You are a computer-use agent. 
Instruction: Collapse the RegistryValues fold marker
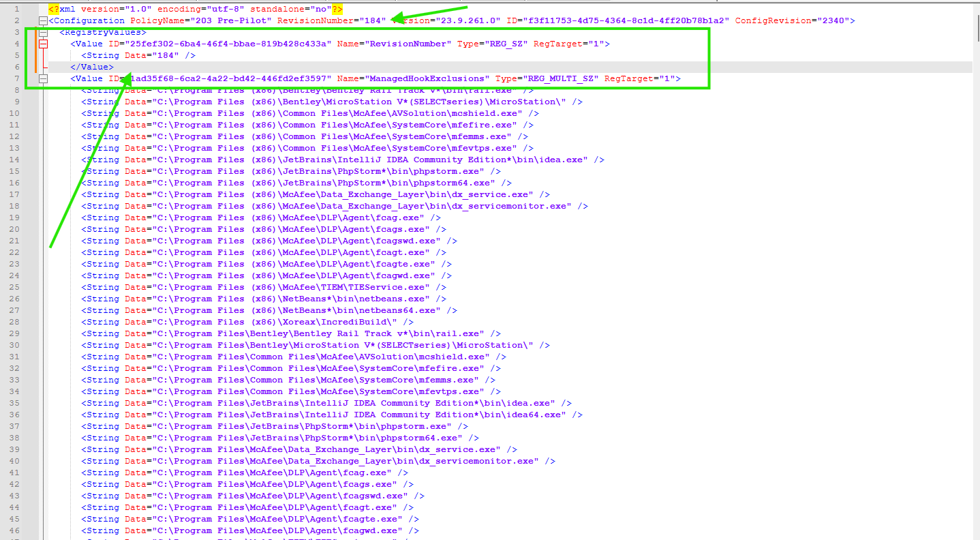coord(44,32)
